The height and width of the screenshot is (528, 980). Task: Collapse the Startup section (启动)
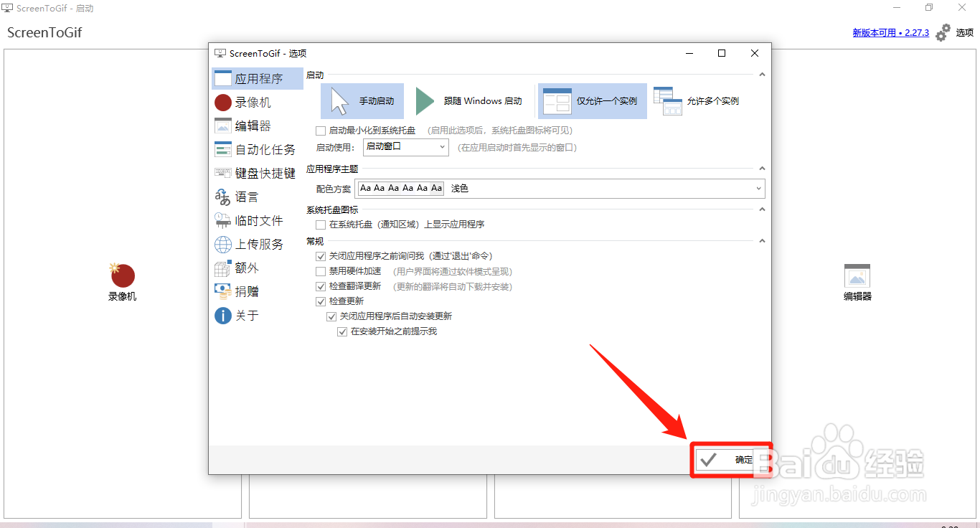point(762,75)
